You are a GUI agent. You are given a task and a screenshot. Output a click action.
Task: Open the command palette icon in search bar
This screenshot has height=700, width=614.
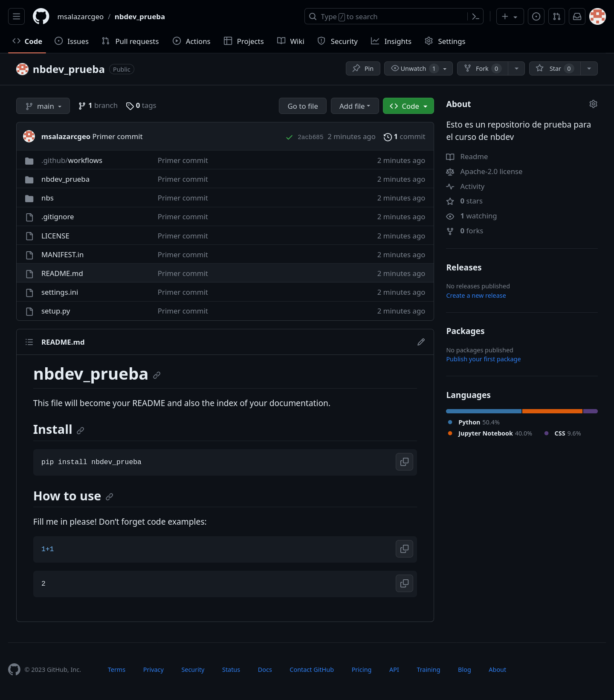pos(475,17)
